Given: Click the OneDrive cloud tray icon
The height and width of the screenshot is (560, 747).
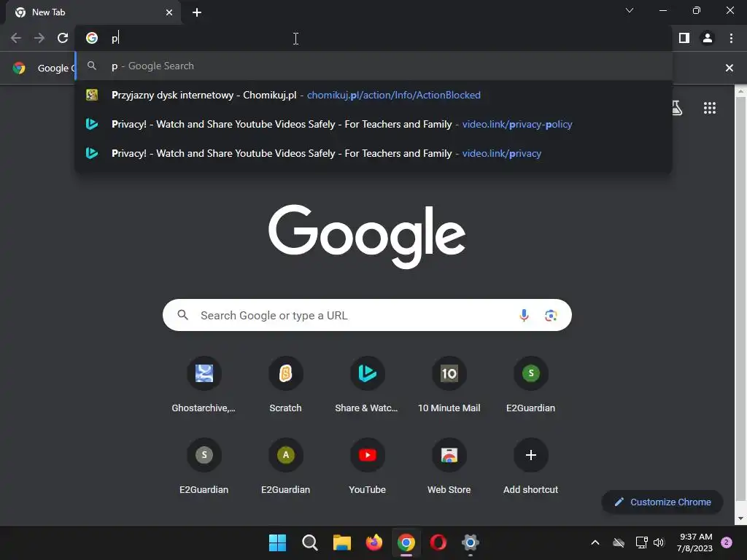Looking at the screenshot, I should coord(619,542).
